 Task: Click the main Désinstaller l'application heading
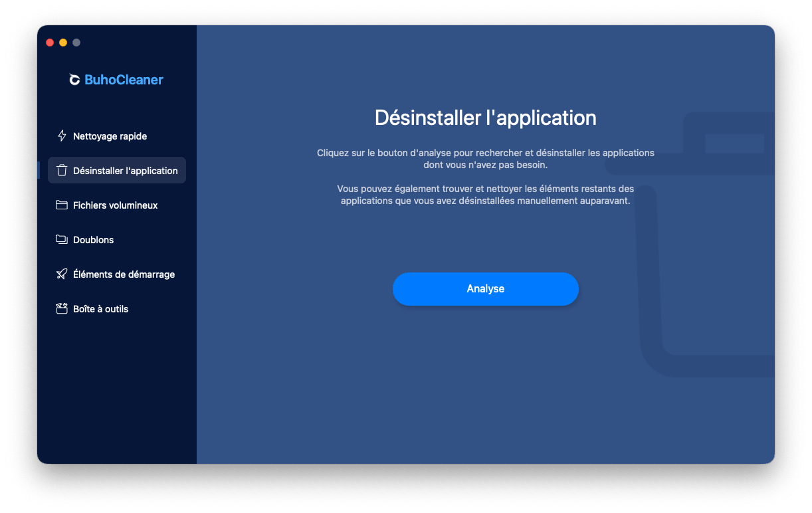tap(486, 118)
